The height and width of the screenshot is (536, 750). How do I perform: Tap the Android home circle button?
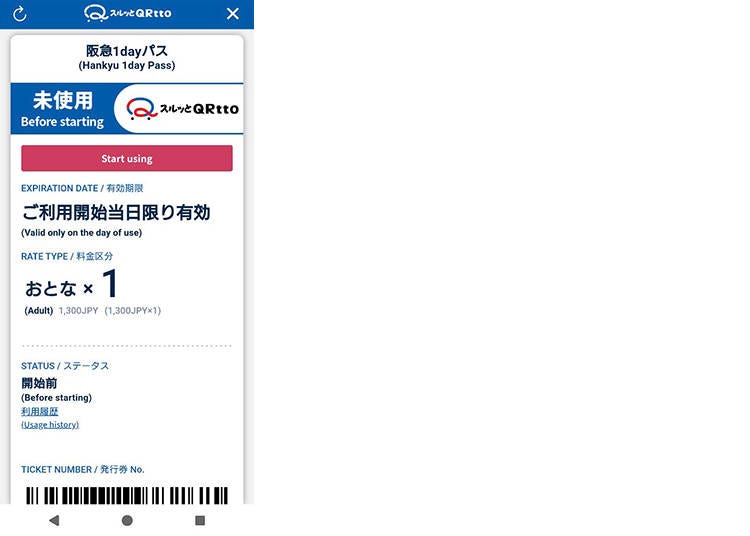[x=127, y=520]
